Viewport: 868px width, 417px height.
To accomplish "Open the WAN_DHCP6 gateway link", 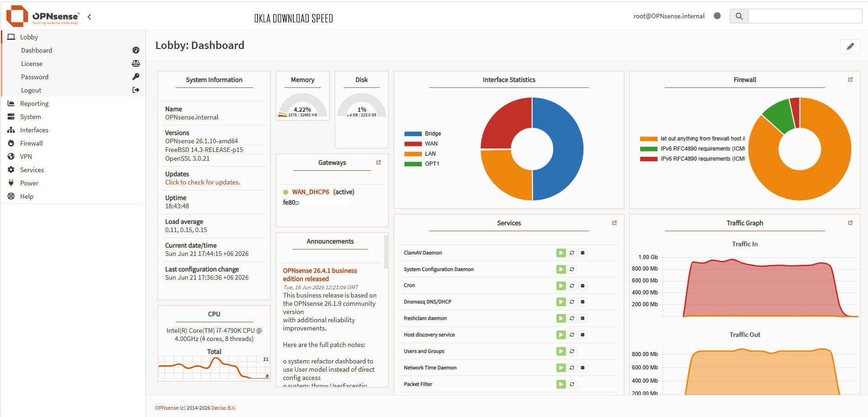I will [x=311, y=192].
